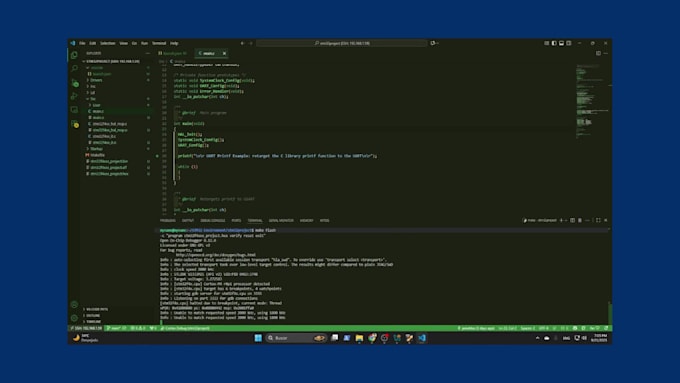Image resolution: width=680 pixels, height=383 pixels.
Task: Split the terminal panel
Action: click(x=572, y=220)
